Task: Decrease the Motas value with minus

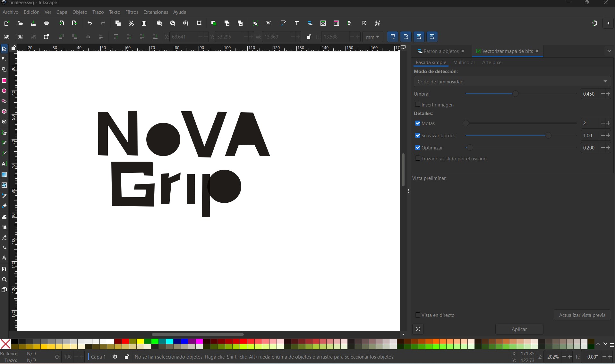Action: point(602,123)
